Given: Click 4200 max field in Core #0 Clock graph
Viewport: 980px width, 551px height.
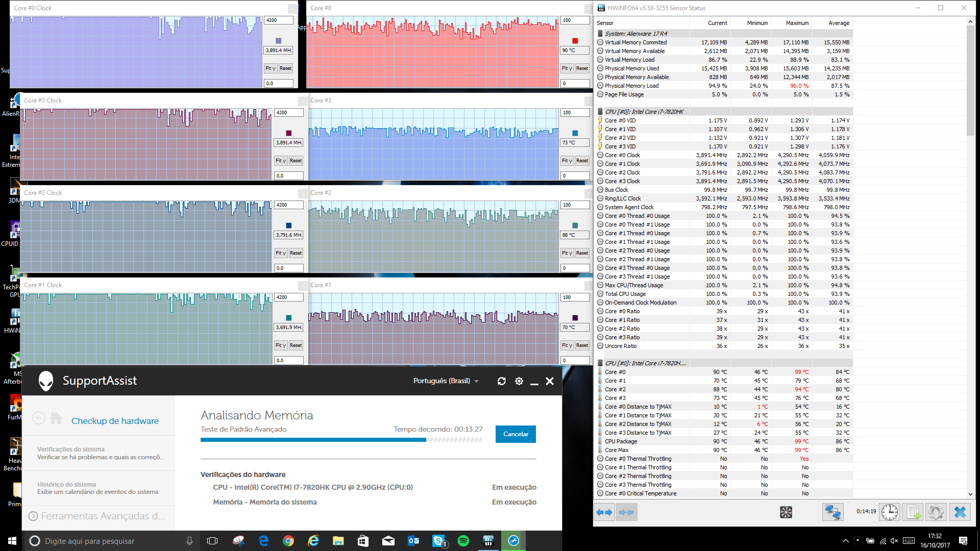Looking at the screenshot, I should pos(279,20).
